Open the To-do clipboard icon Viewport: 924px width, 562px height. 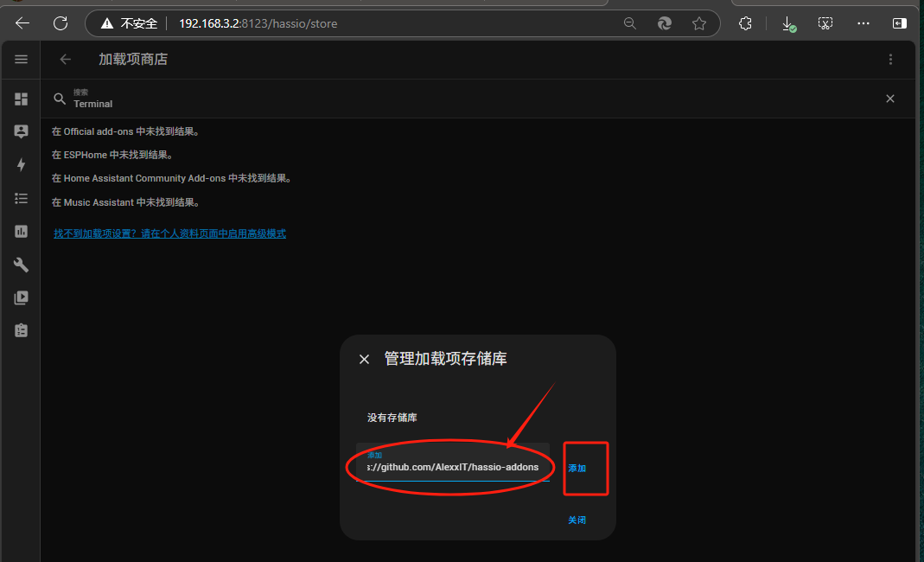tap(21, 330)
